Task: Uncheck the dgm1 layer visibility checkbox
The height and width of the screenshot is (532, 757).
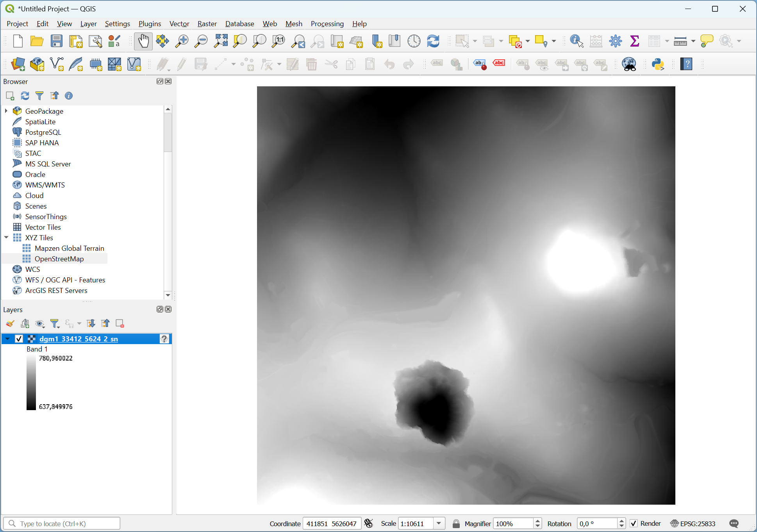Action: pyautogui.click(x=19, y=339)
